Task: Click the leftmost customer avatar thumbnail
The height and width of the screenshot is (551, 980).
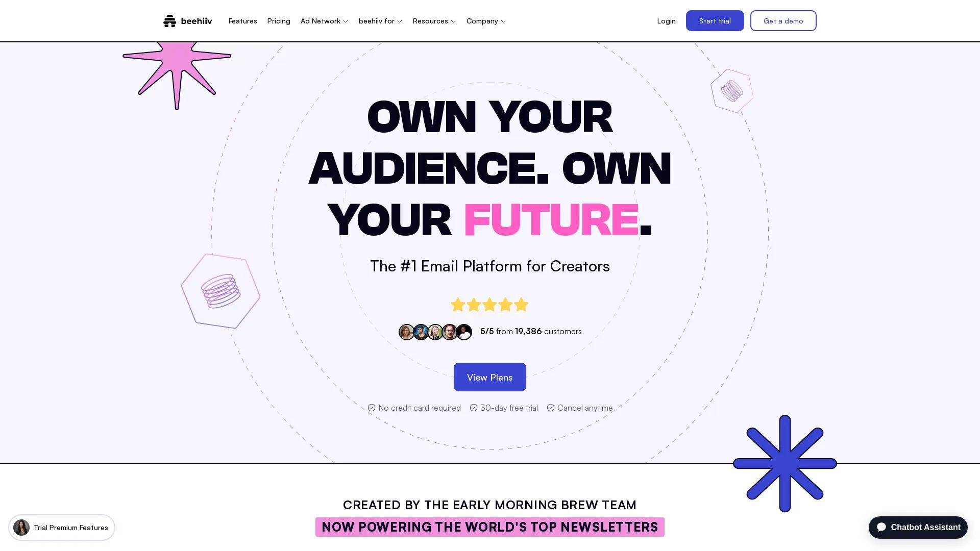Action: click(x=406, y=332)
